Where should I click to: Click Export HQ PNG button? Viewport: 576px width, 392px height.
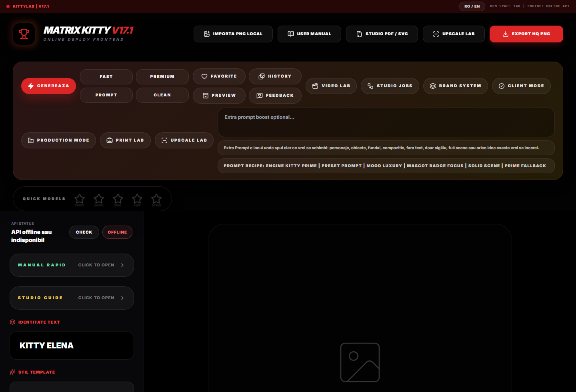tap(526, 34)
